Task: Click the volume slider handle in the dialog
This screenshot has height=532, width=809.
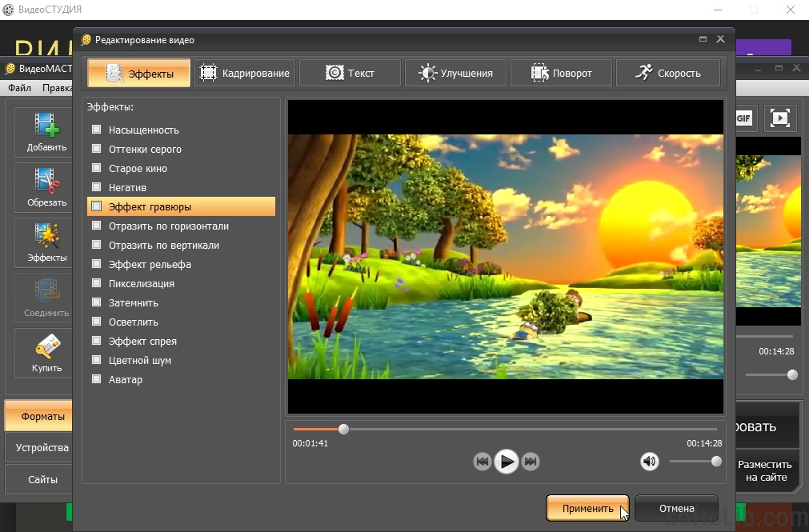Action: click(x=716, y=462)
